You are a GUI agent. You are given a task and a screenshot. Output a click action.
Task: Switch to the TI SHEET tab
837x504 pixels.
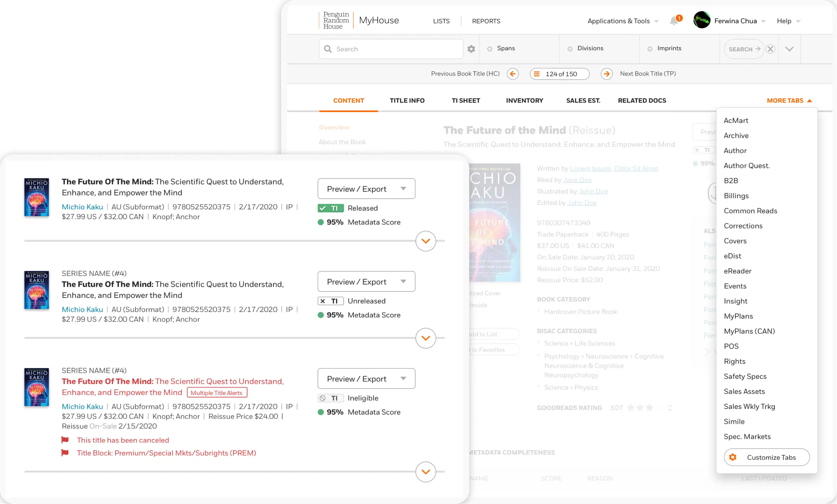pyautogui.click(x=466, y=101)
